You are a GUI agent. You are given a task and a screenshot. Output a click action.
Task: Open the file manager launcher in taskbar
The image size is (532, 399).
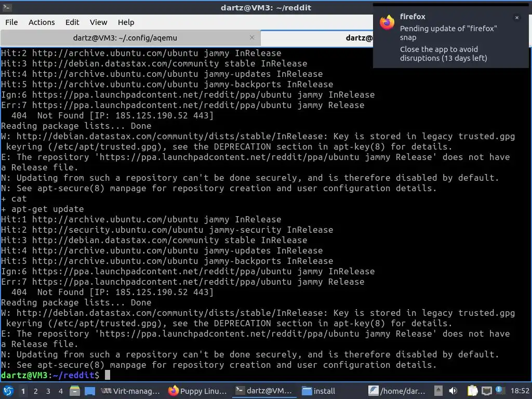pyautogui.click(x=75, y=391)
